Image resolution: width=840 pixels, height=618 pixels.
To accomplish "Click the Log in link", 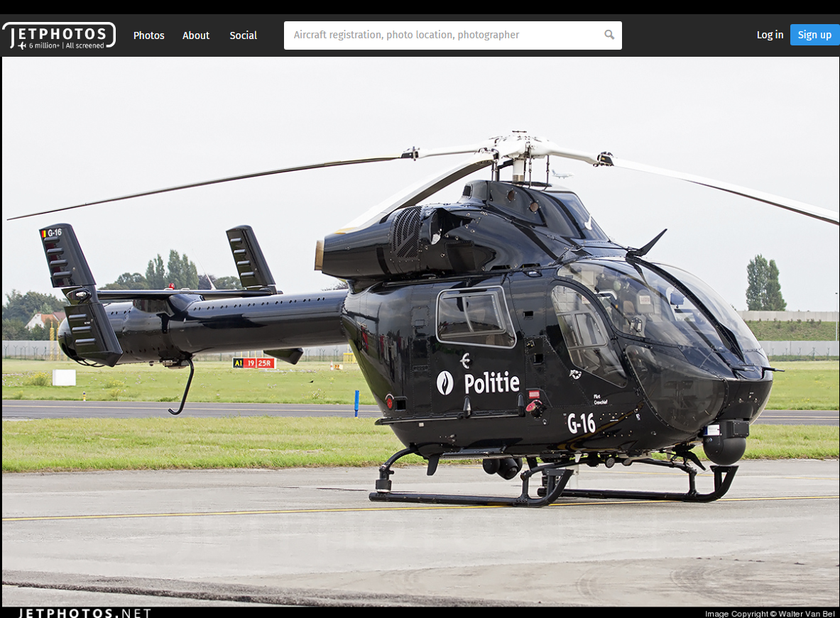I will pos(770,35).
